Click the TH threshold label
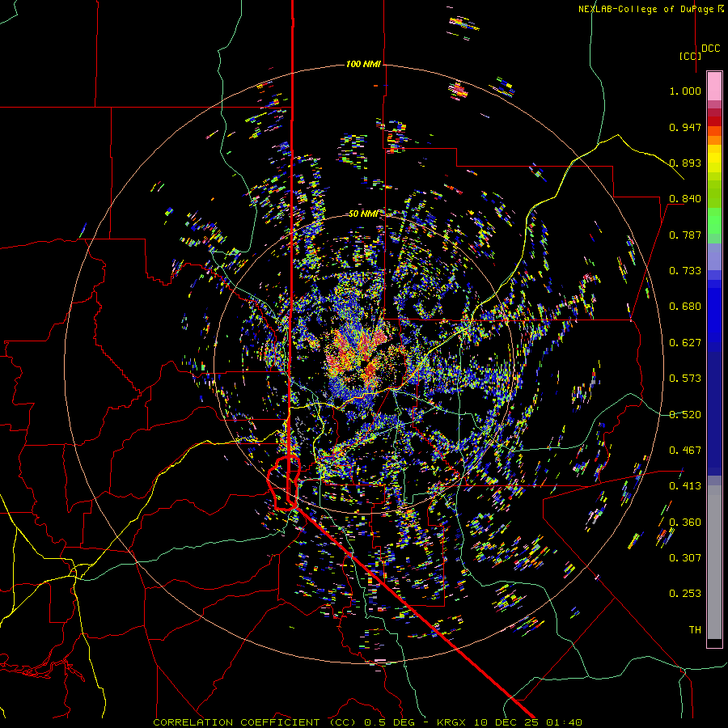This screenshot has height=728, width=728. pyautogui.click(x=695, y=629)
